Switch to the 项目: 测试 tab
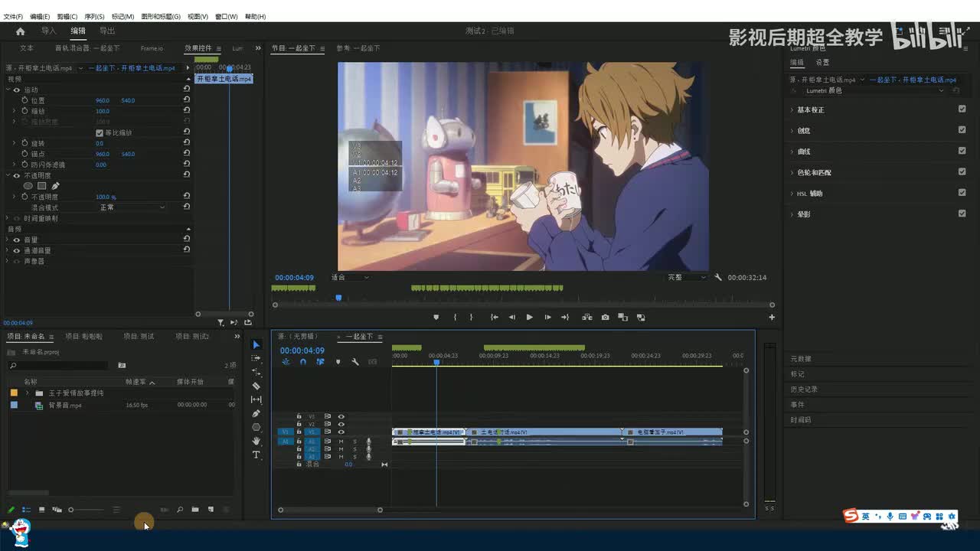Image resolution: width=980 pixels, height=551 pixels. (139, 336)
